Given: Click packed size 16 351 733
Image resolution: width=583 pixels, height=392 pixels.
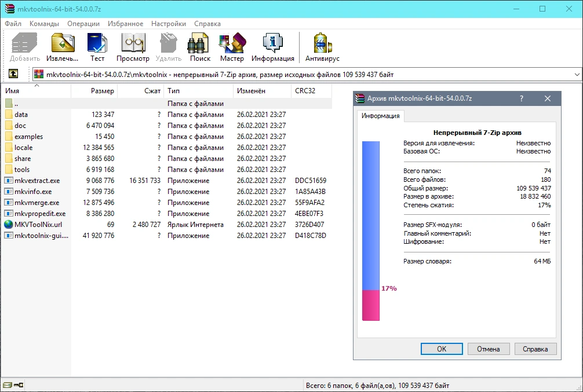Looking at the screenshot, I should point(145,181).
